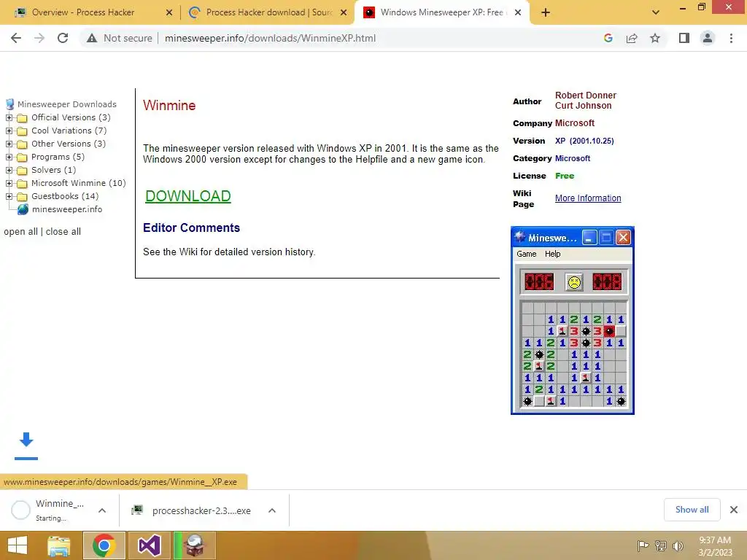Open Solvers (1) tree item

pos(54,170)
